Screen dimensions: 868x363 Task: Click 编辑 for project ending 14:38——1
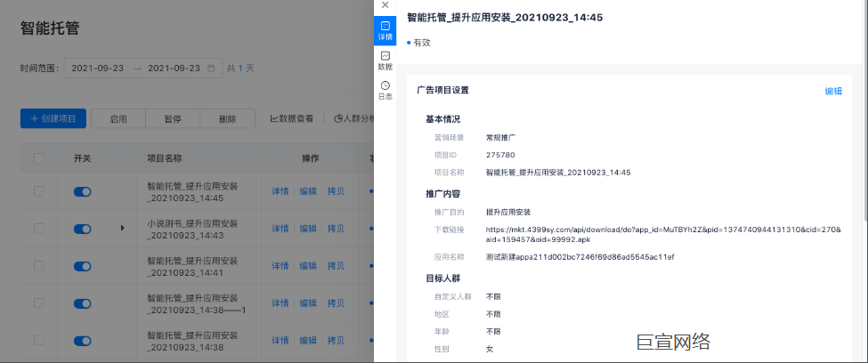pos(308,303)
